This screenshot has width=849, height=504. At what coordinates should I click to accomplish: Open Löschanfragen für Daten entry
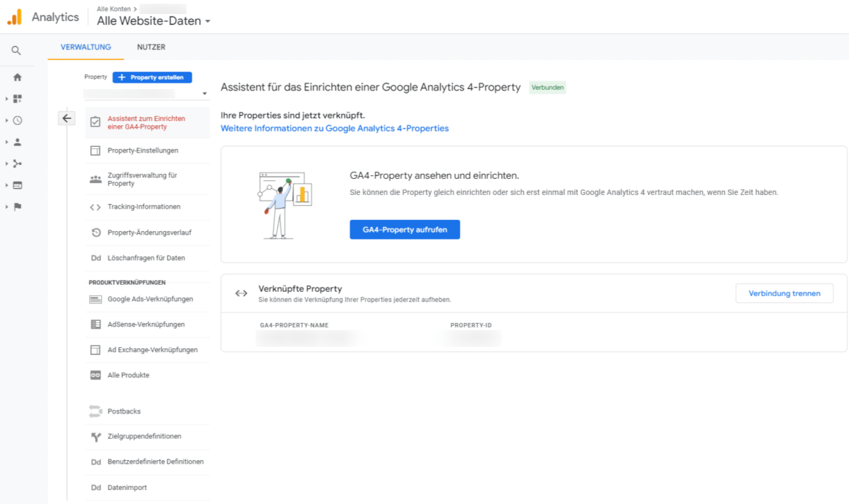click(147, 258)
